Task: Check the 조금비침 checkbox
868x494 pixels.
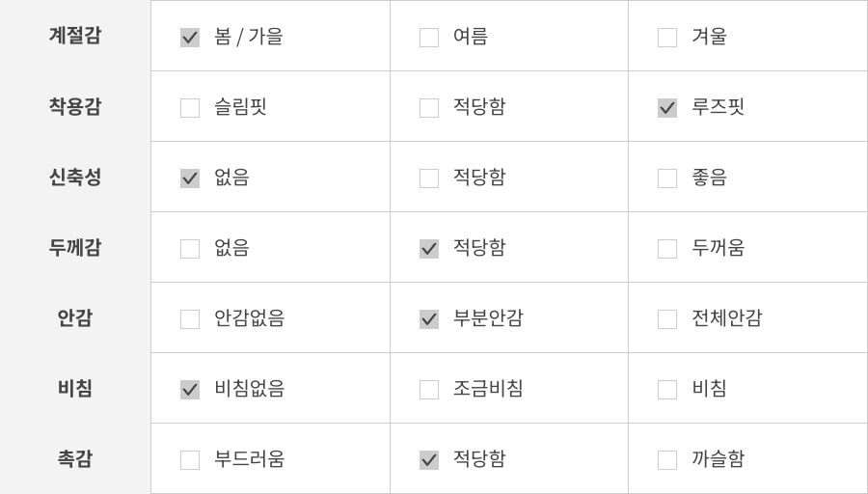Action: [x=429, y=390]
